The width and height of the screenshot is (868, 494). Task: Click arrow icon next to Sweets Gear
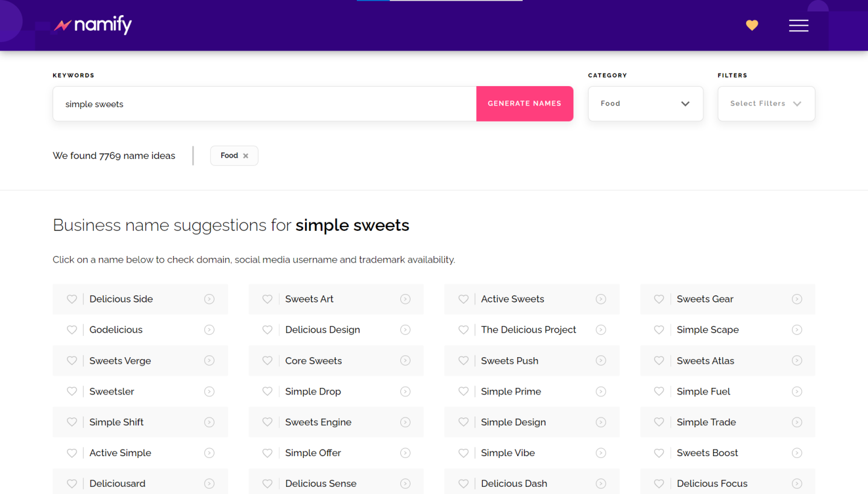tap(796, 299)
